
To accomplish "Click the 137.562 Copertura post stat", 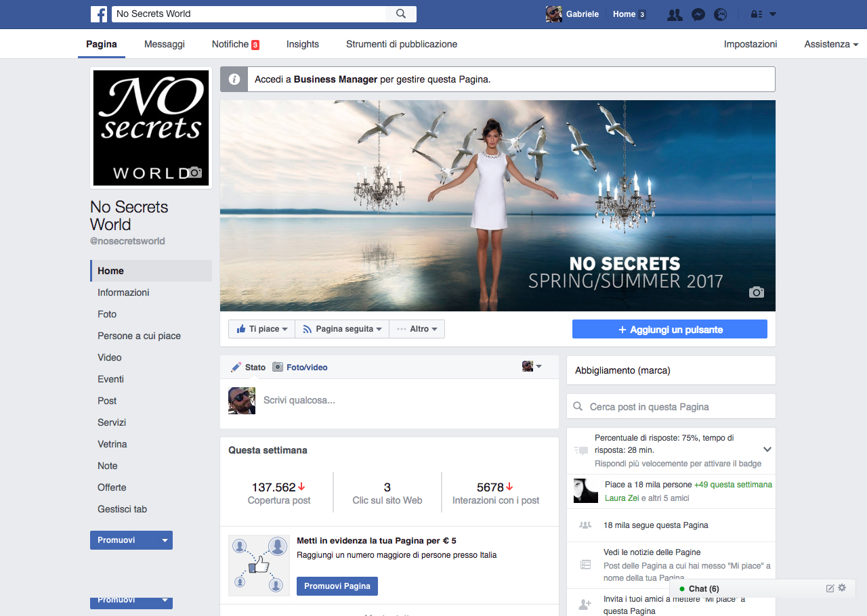I will (279, 493).
